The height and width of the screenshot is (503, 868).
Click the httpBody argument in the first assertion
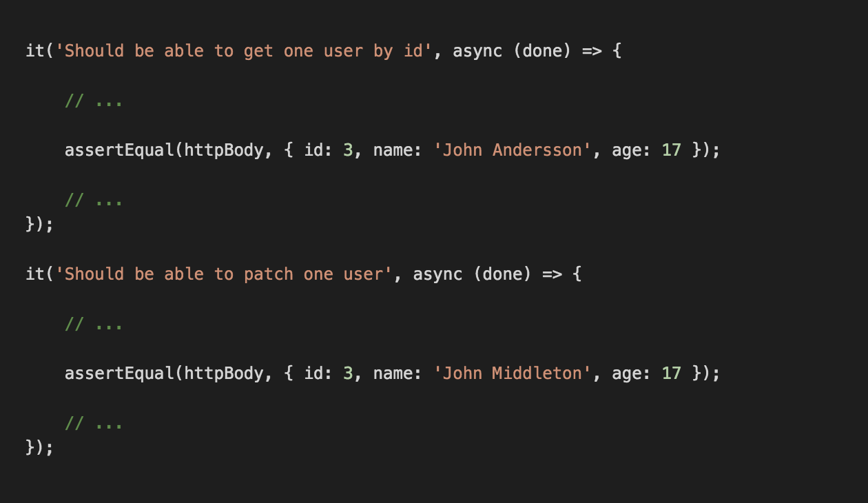pos(224,150)
